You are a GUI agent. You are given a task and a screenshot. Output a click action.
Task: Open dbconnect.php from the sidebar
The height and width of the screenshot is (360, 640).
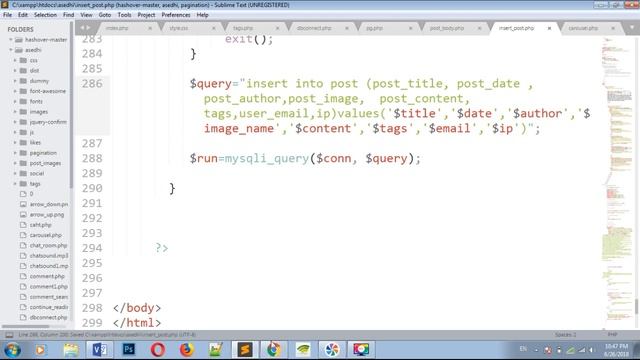click(48, 317)
